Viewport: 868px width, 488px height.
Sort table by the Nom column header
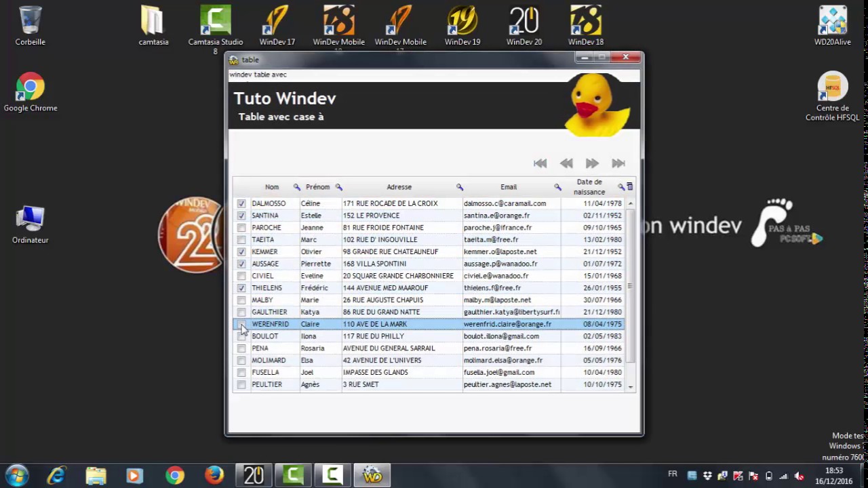coord(272,187)
